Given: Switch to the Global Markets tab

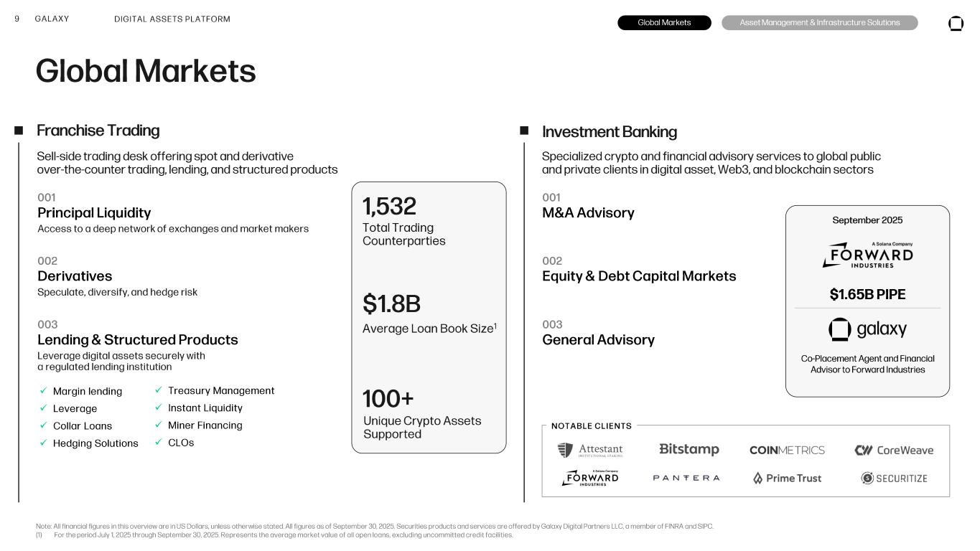Looking at the screenshot, I should (x=664, y=23).
